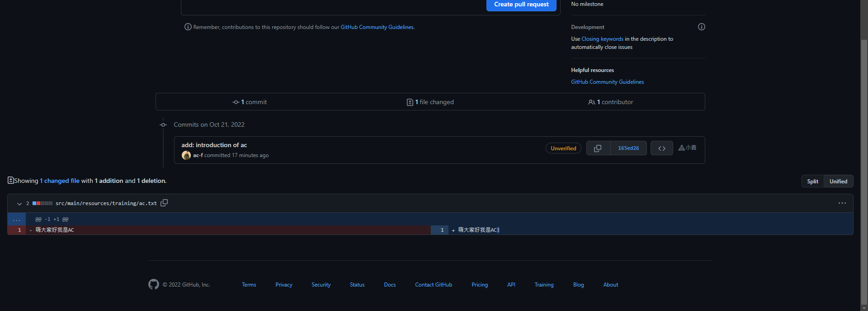Screen dimensions: 868x311
Task: Select Split diff view
Action: (x=812, y=181)
